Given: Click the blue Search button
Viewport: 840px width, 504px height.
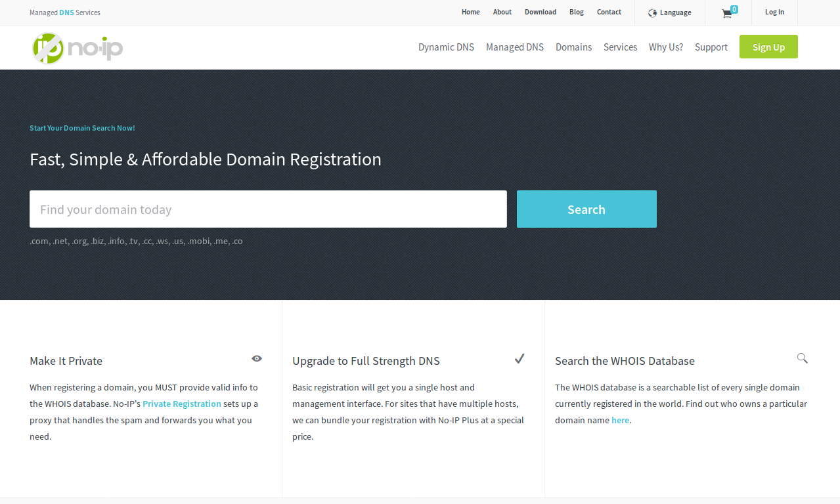Looking at the screenshot, I should point(586,209).
